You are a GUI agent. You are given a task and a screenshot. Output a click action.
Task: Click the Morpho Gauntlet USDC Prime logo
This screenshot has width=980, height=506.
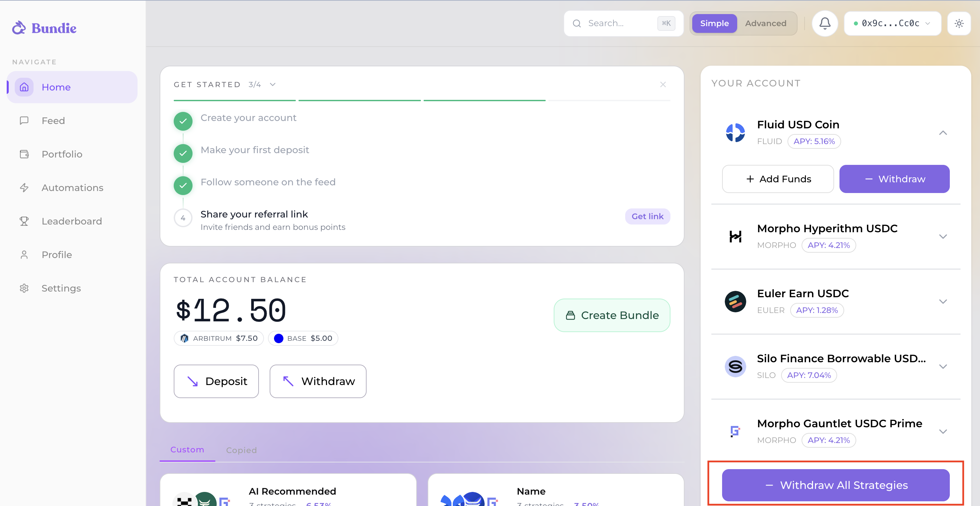tap(735, 431)
